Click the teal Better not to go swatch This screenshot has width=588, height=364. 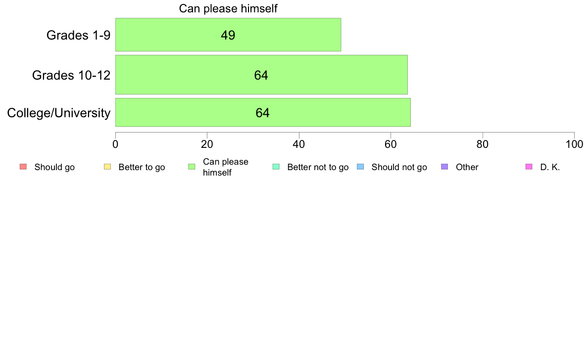pyautogui.click(x=276, y=167)
